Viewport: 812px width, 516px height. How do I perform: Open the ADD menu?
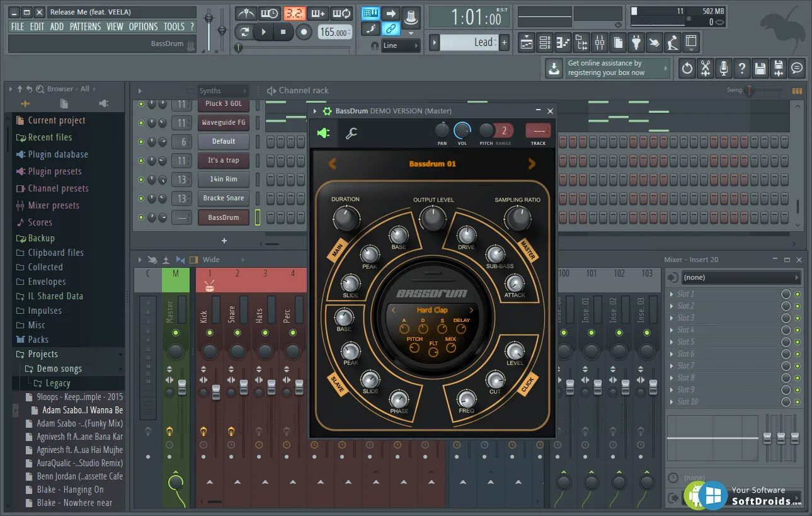click(57, 26)
